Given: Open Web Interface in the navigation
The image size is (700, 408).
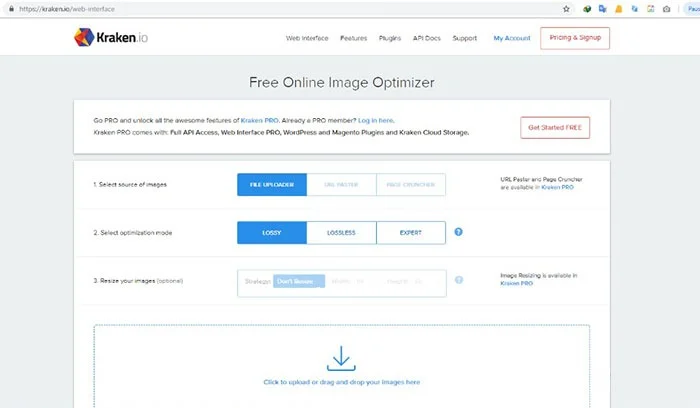Looking at the screenshot, I should 307,38.
